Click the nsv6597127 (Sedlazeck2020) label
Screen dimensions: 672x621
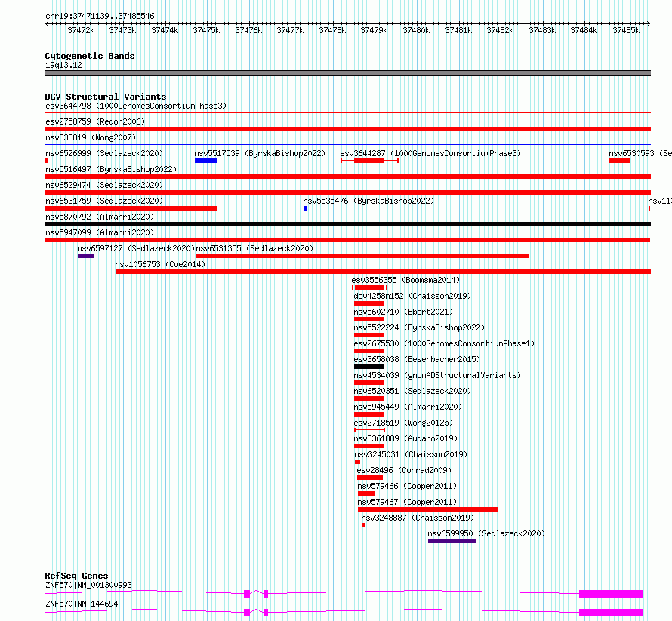[x=136, y=248]
